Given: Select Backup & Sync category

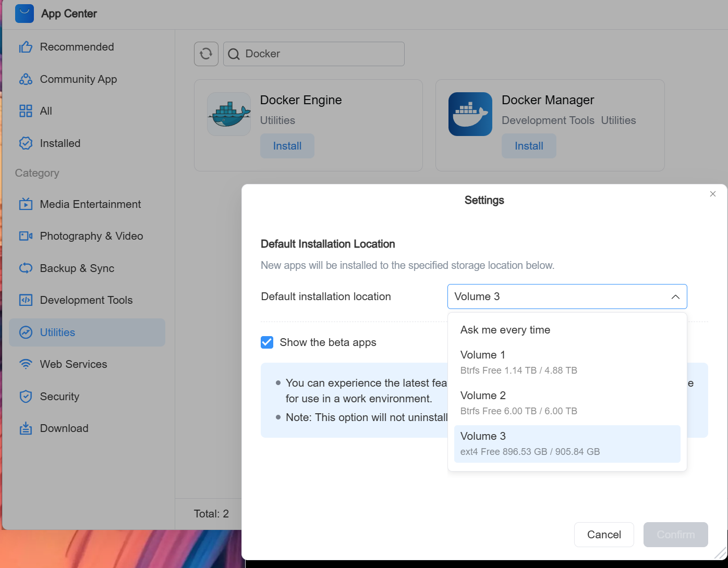Looking at the screenshot, I should click(x=87, y=268).
